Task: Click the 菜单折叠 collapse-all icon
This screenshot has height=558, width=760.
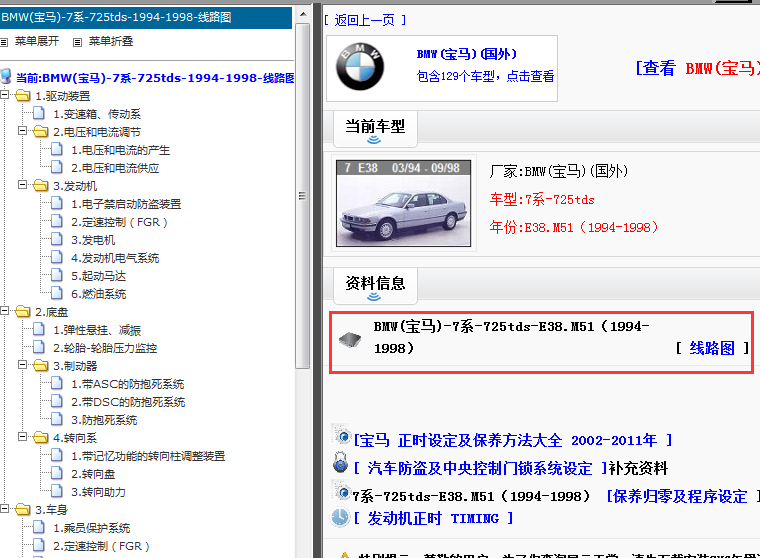Action: 77,42
